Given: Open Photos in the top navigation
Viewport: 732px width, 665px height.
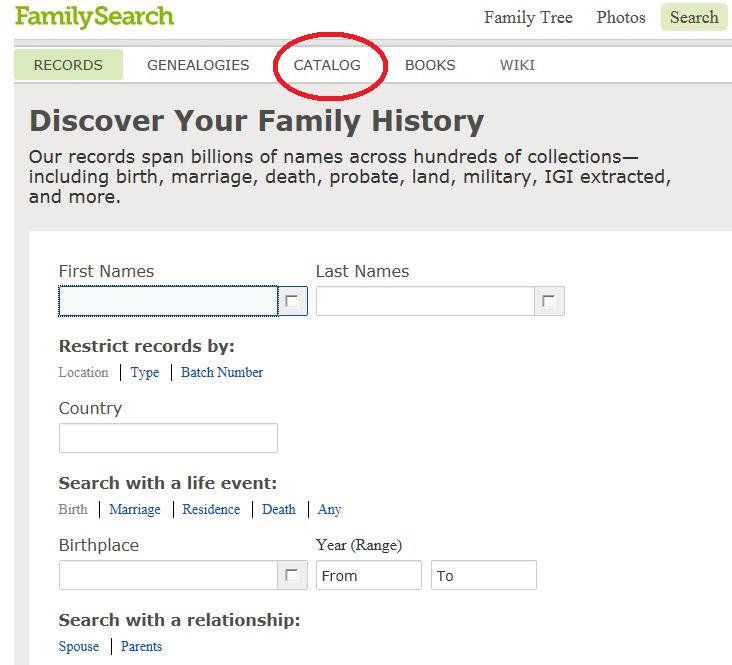Looking at the screenshot, I should [621, 17].
